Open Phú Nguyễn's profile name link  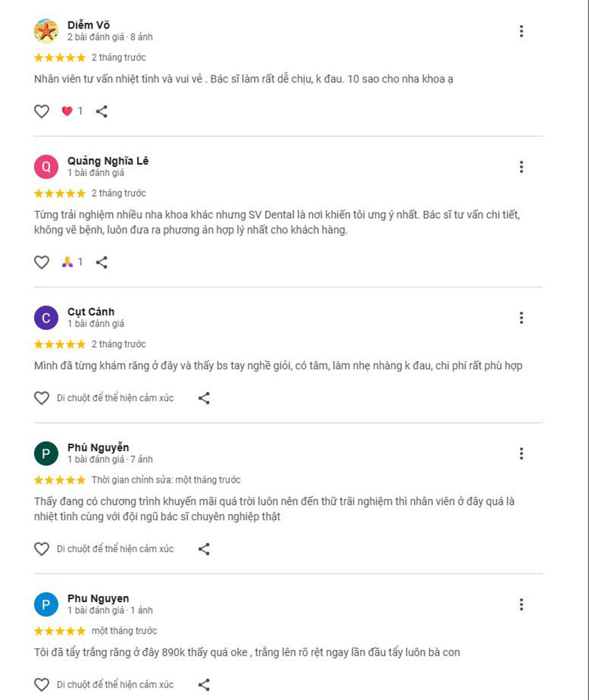click(x=98, y=447)
